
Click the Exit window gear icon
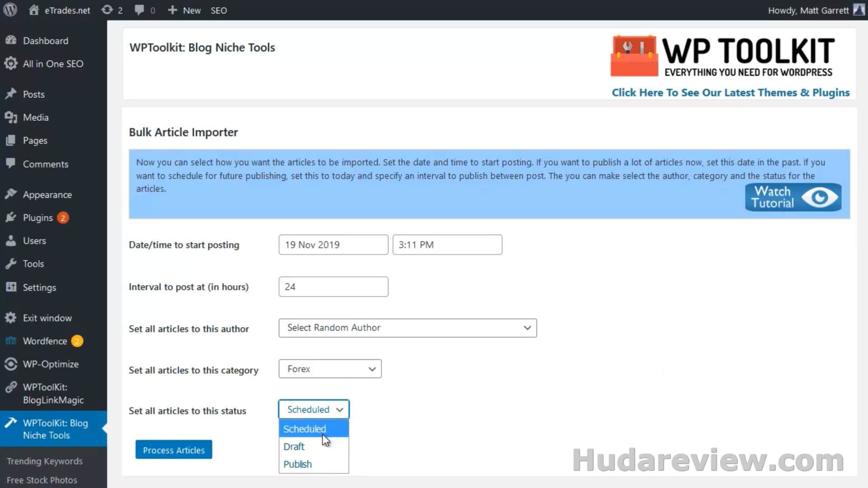(x=11, y=318)
